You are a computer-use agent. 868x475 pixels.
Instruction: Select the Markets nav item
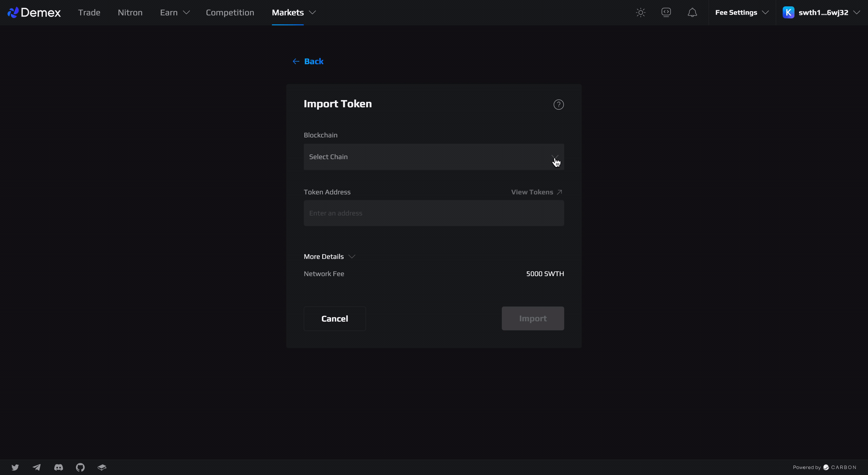click(x=288, y=13)
